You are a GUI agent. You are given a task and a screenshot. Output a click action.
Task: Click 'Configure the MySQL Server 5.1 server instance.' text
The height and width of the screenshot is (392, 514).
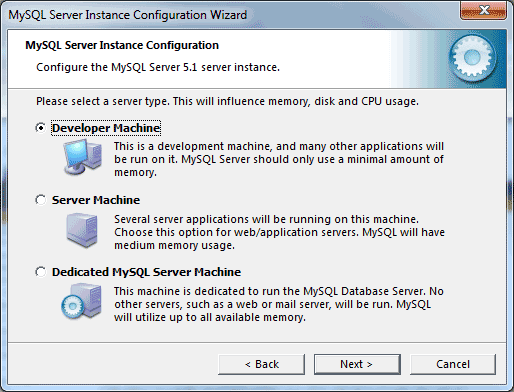click(158, 67)
